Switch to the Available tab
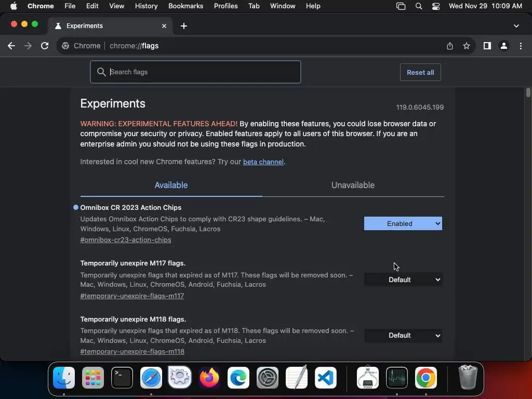 [x=171, y=185]
